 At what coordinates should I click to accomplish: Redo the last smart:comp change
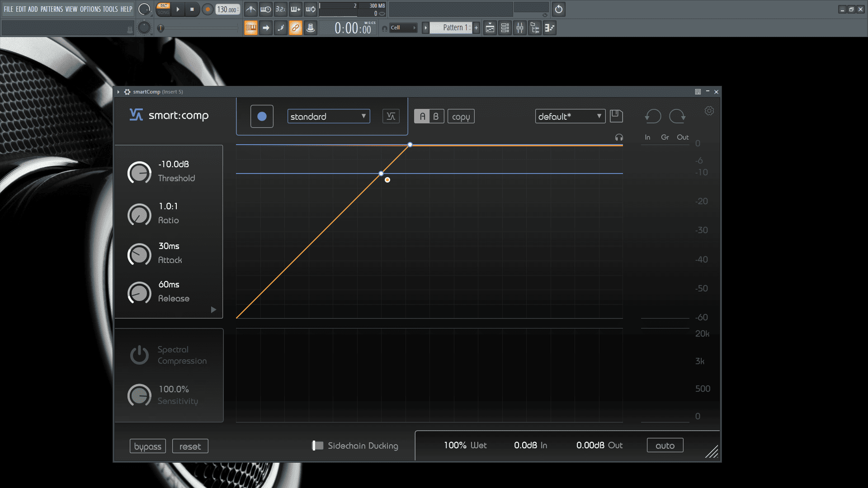[677, 116]
